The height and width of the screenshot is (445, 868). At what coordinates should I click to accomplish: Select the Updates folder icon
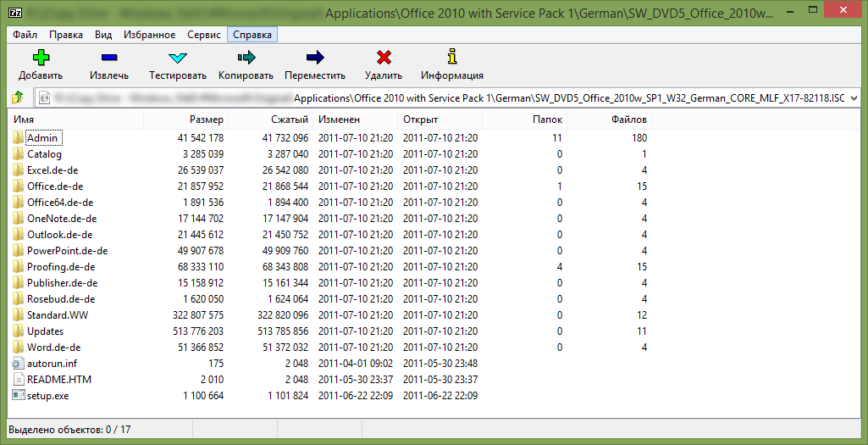click(19, 331)
